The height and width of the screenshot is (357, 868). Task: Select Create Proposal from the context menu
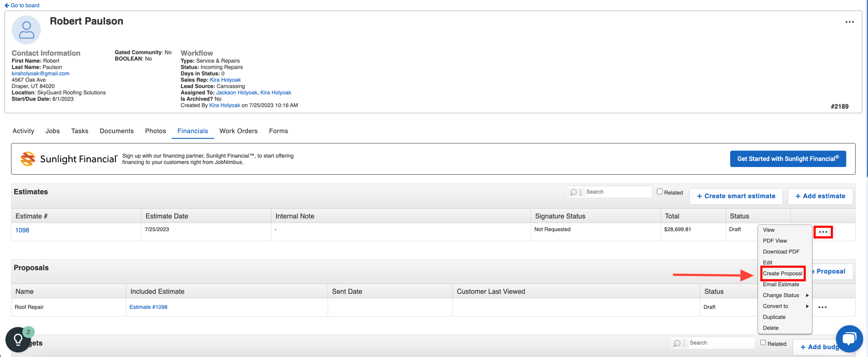782,273
